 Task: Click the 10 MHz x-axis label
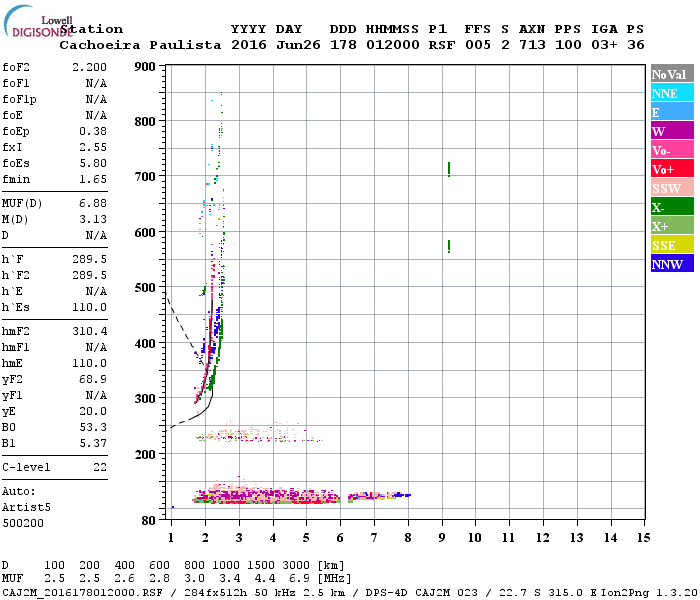click(x=475, y=538)
